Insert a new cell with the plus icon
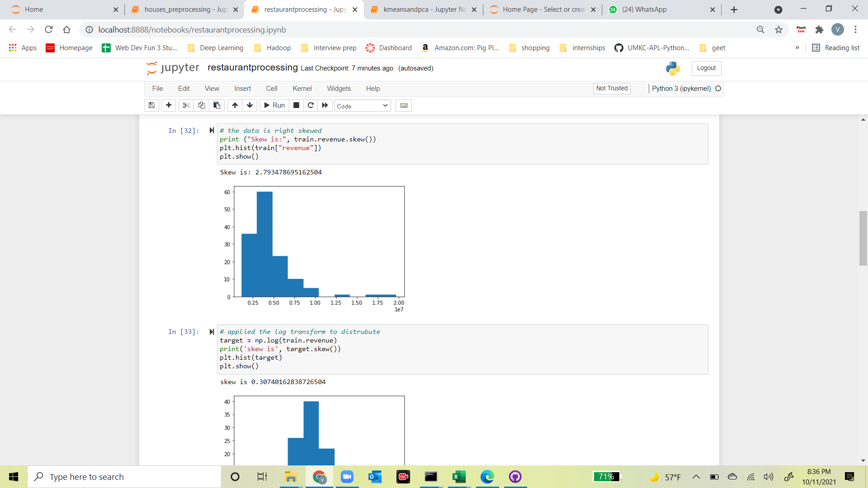 pyautogui.click(x=168, y=105)
